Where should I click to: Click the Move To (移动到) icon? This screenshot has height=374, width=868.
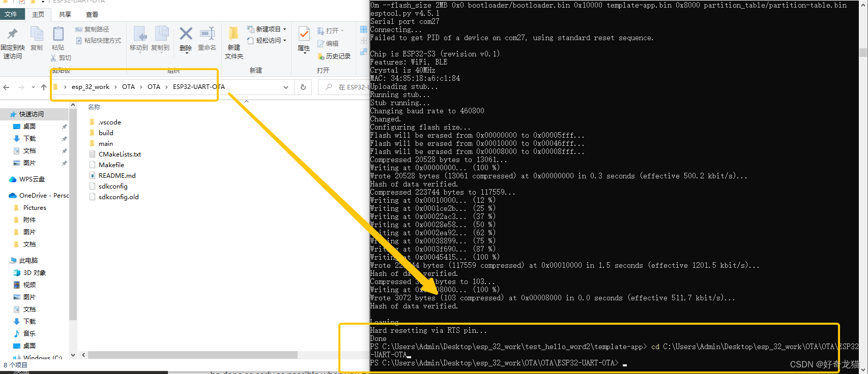pyautogui.click(x=139, y=34)
